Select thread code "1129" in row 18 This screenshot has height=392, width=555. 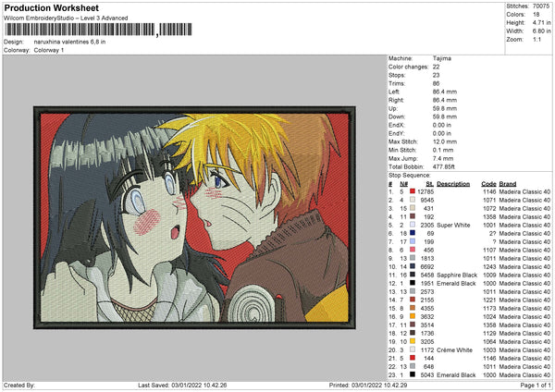[489, 333]
